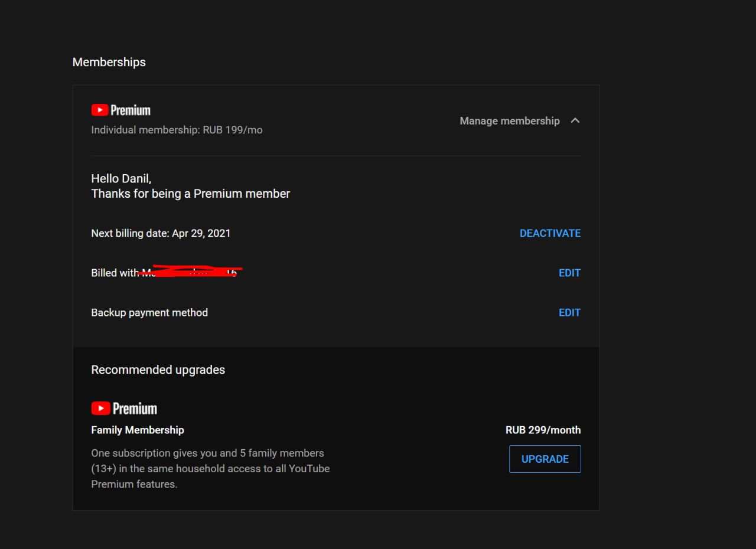Click 'Thanks for being a Premium member'
This screenshot has height=549, width=756.
(191, 194)
